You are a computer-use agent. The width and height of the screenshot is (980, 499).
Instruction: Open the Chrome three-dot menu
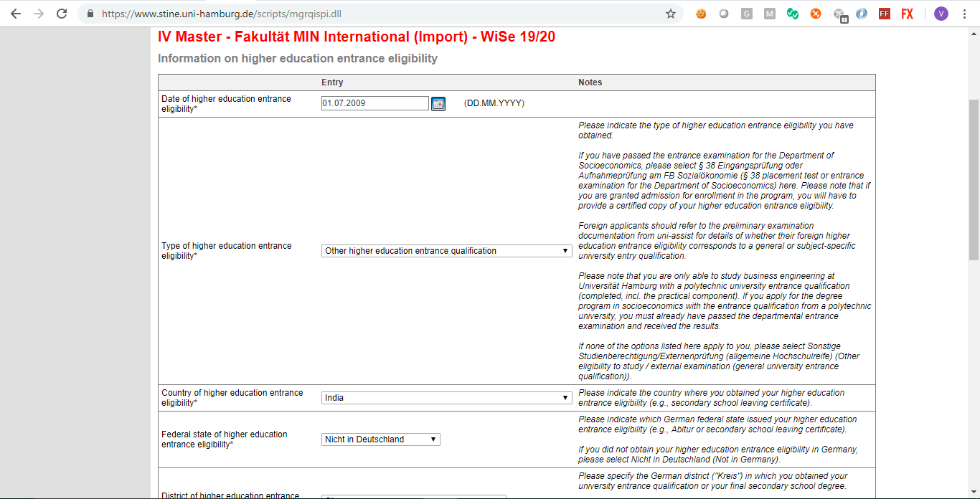coord(965,14)
